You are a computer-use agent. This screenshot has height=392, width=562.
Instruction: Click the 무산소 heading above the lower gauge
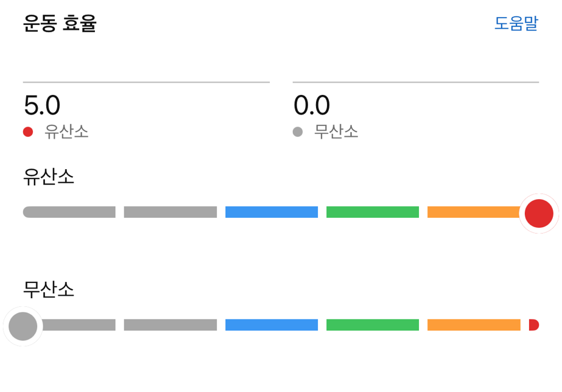(49, 289)
